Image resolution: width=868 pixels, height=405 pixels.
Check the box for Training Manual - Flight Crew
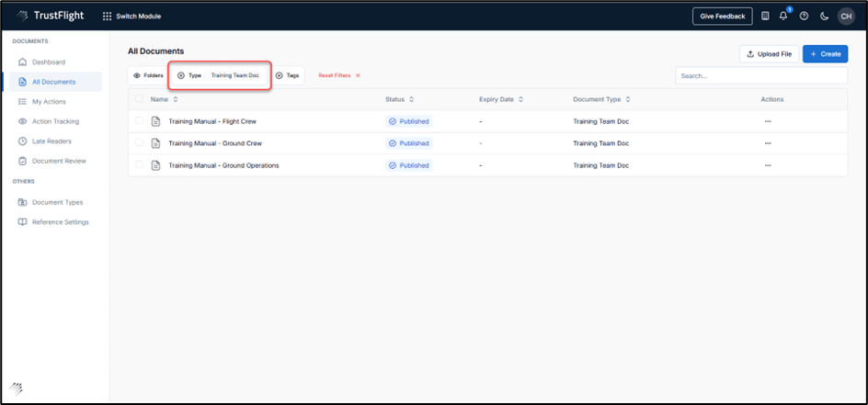coord(140,121)
